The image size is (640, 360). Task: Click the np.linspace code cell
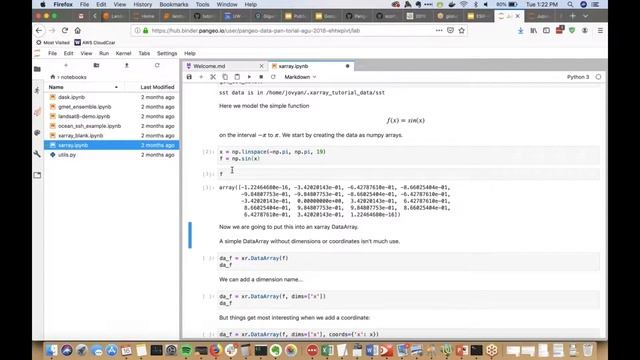coord(409,155)
